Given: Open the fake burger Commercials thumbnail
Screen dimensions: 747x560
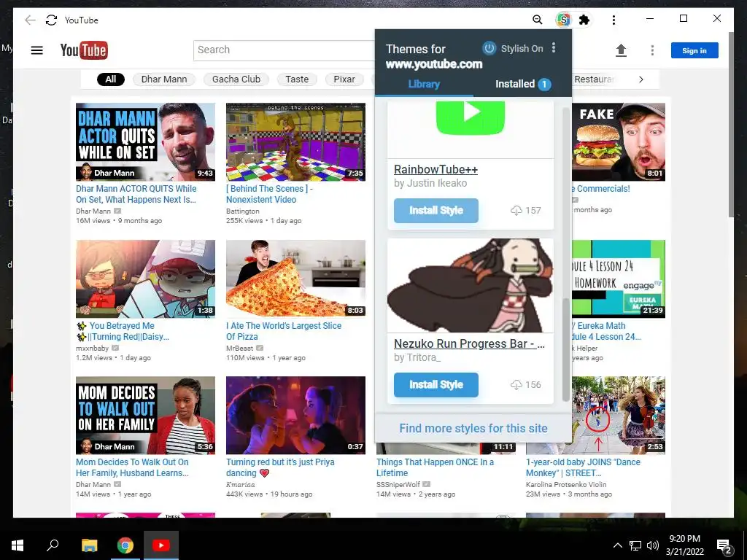Looking at the screenshot, I should coord(619,142).
